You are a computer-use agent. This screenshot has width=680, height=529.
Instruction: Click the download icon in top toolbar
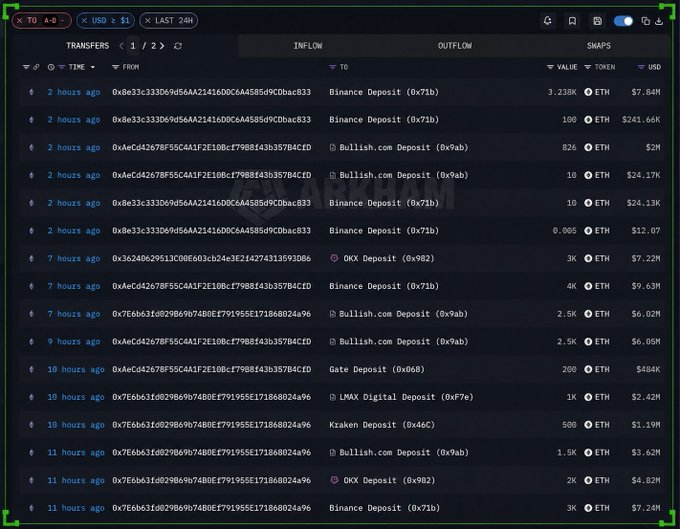(659, 21)
